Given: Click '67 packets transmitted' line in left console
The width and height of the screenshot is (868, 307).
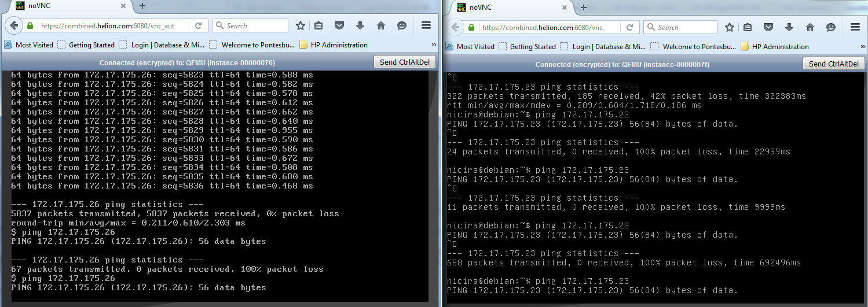Looking at the screenshot, I should [167, 269].
